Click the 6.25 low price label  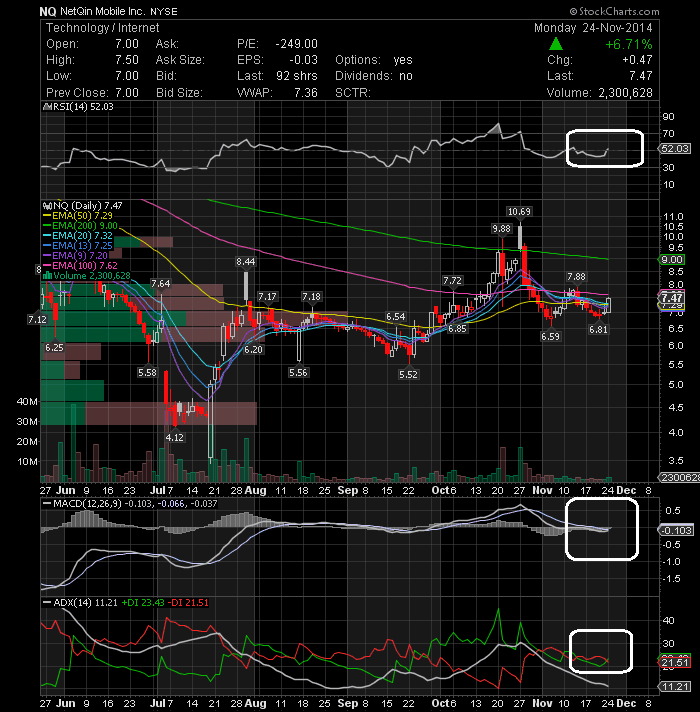pyautogui.click(x=54, y=348)
